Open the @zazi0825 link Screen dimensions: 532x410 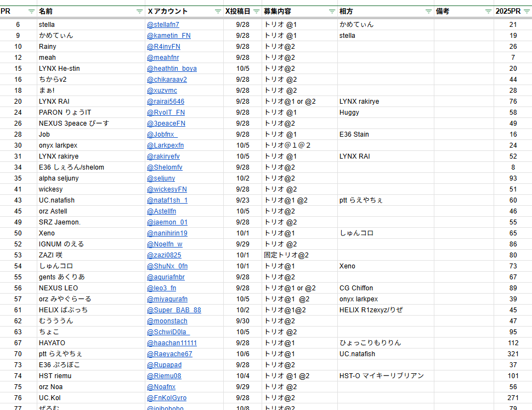pos(164,255)
